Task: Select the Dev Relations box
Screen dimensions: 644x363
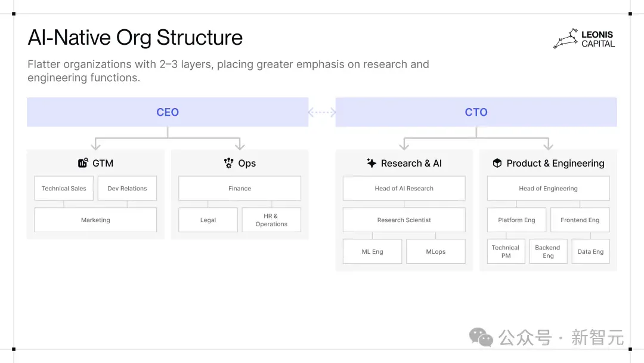Action: tap(128, 188)
